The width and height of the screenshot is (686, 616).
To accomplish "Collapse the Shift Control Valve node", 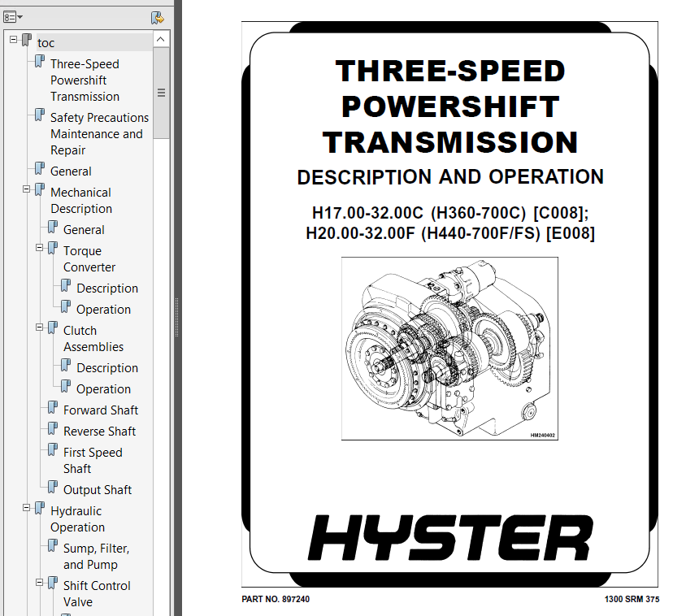I will 39,583.
